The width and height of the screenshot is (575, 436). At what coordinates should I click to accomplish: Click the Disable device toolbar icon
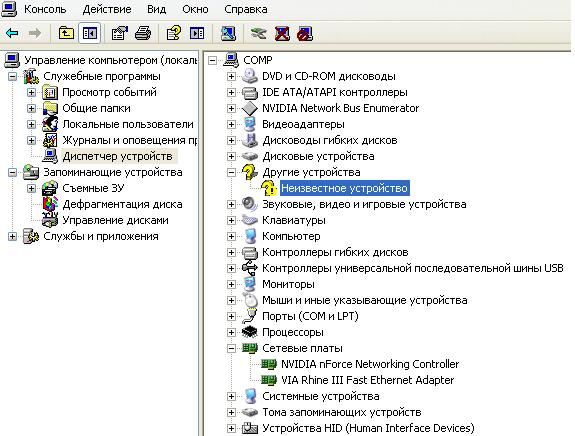point(305,33)
